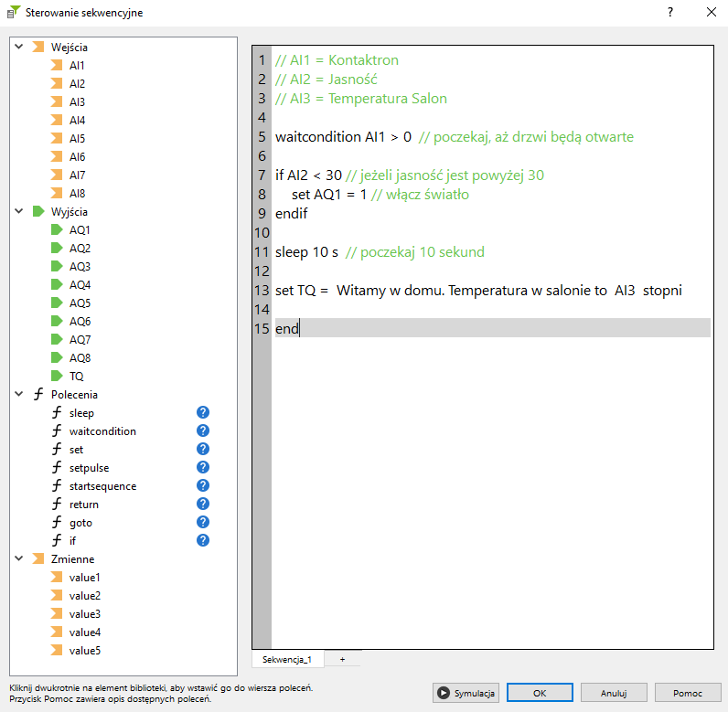This screenshot has height=712, width=728.
Task: Open help for the waitcondition command
Action: pos(203,430)
